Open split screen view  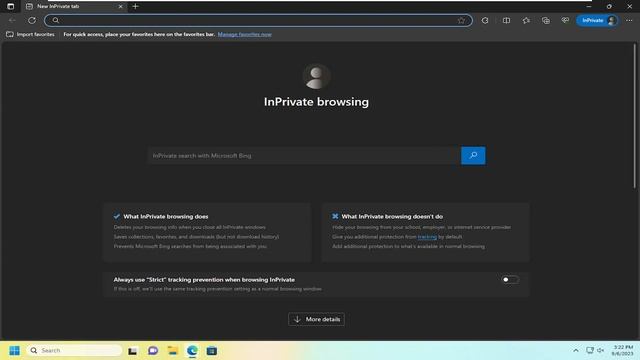(506, 20)
